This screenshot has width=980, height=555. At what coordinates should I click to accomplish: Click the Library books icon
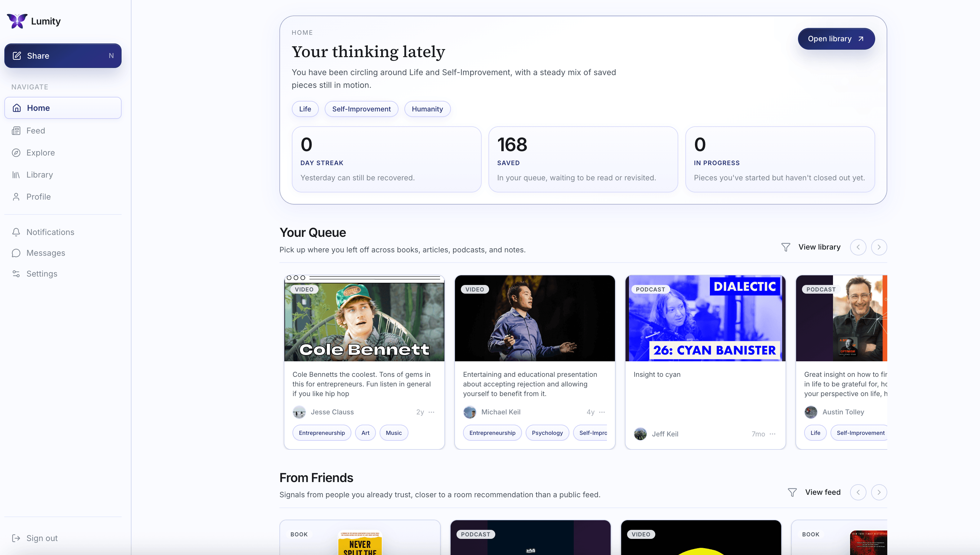(16, 175)
